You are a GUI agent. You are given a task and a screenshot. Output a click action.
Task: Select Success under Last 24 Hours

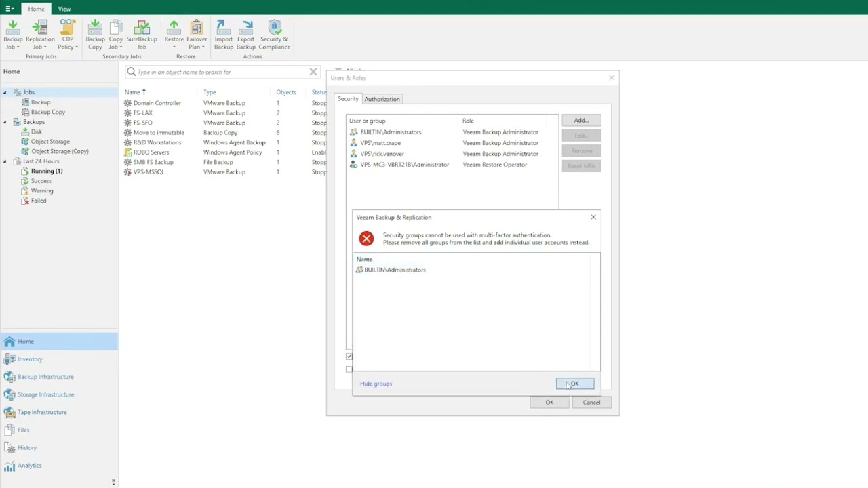pos(41,181)
